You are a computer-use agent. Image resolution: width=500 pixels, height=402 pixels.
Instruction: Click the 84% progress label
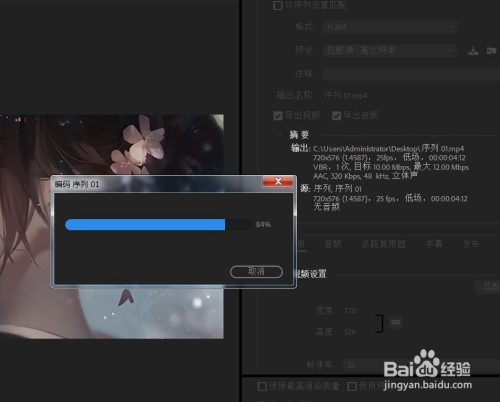pyautogui.click(x=263, y=225)
